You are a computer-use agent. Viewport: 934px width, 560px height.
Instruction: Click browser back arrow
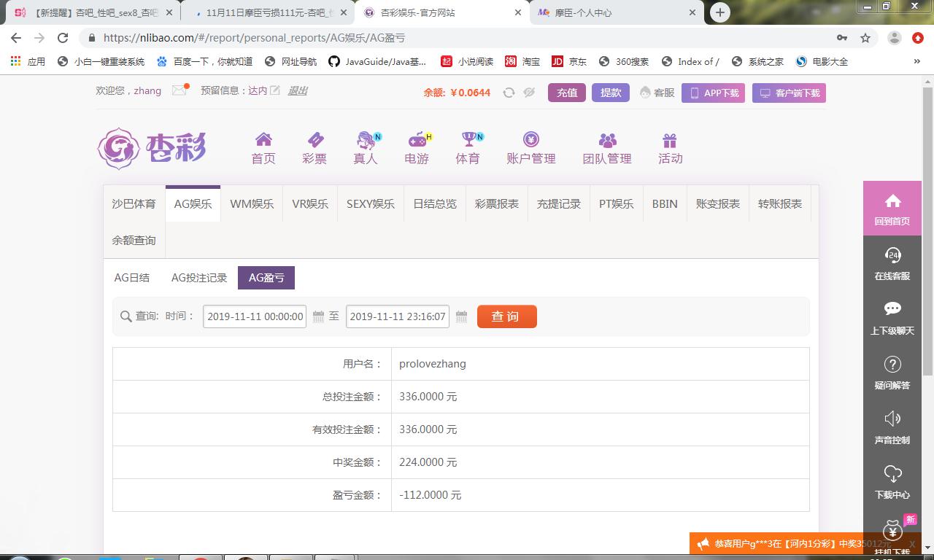pos(16,38)
